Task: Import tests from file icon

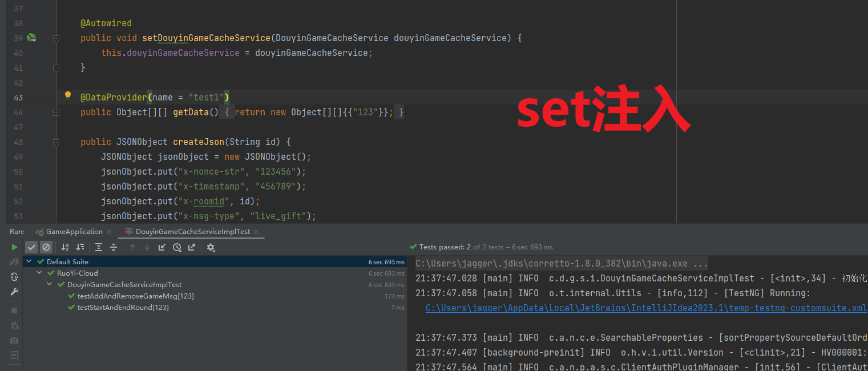Action: coord(162,247)
